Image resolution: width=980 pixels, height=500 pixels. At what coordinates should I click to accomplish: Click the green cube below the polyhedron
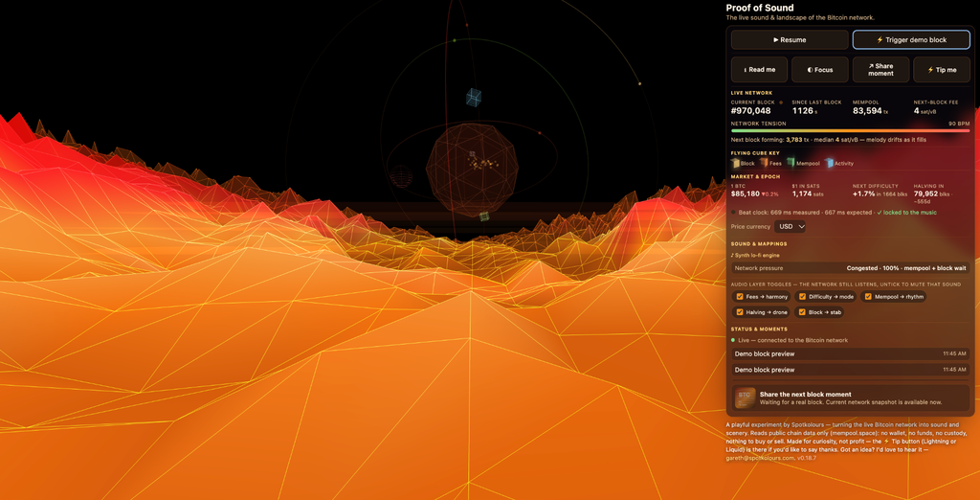click(x=483, y=216)
